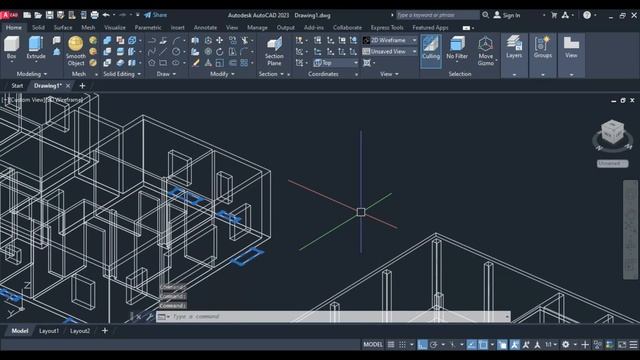Select the Line draw tool
The width and height of the screenshot is (640, 360).
click(163, 51)
